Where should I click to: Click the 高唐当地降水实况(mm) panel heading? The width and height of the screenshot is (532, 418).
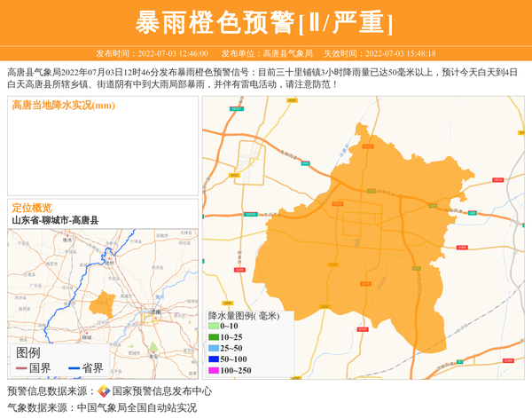tap(63, 106)
